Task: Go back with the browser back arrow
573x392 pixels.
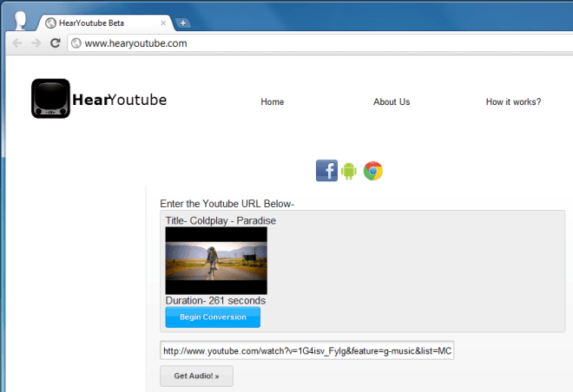Action: pos(17,43)
